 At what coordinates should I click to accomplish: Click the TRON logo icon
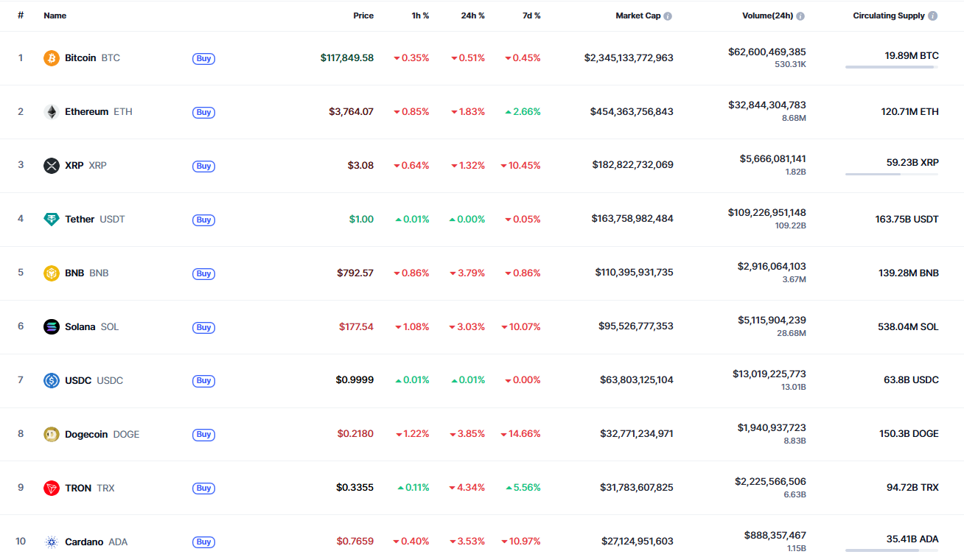[x=52, y=489]
